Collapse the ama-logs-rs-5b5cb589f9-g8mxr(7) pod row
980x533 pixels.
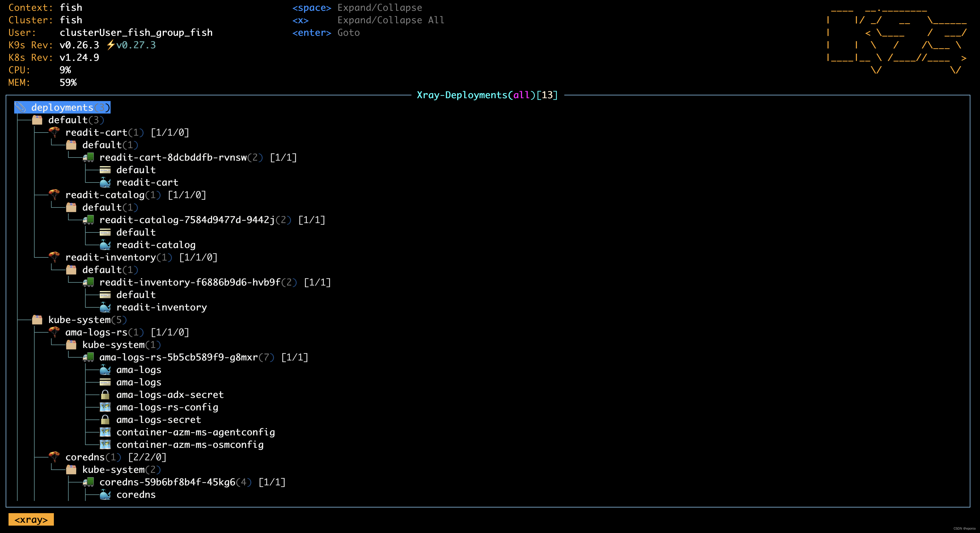point(196,357)
